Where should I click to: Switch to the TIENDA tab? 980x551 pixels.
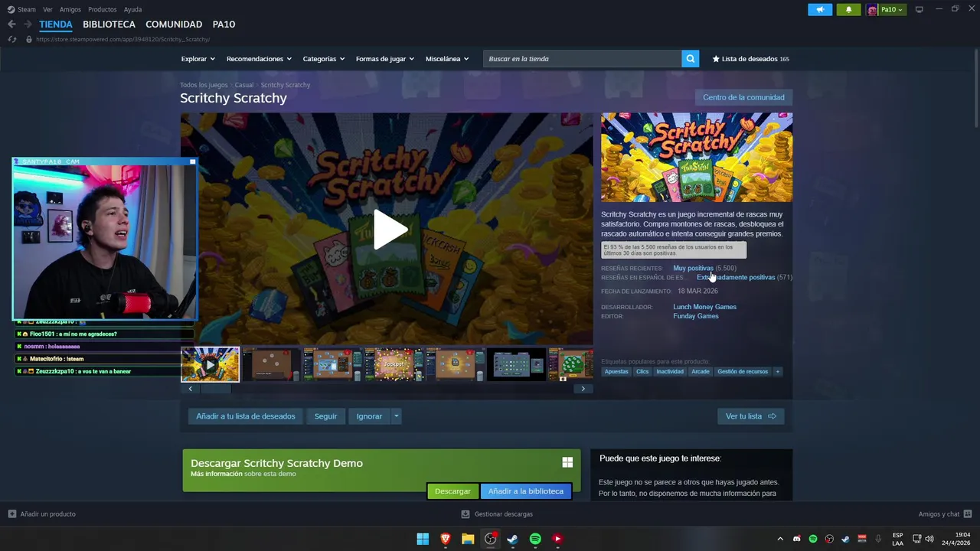56,24
